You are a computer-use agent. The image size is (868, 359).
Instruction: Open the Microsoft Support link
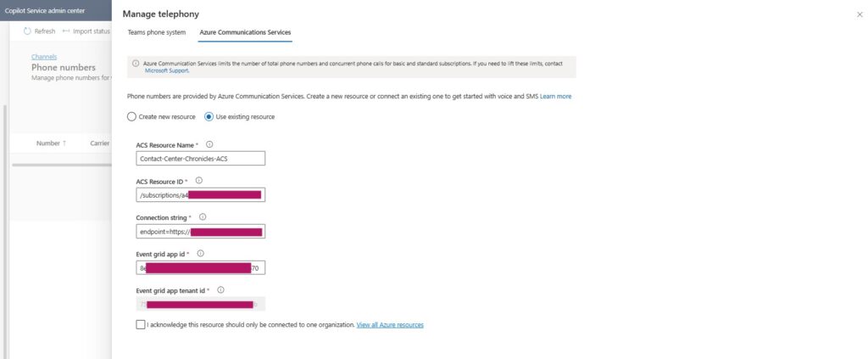coord(167,70)
